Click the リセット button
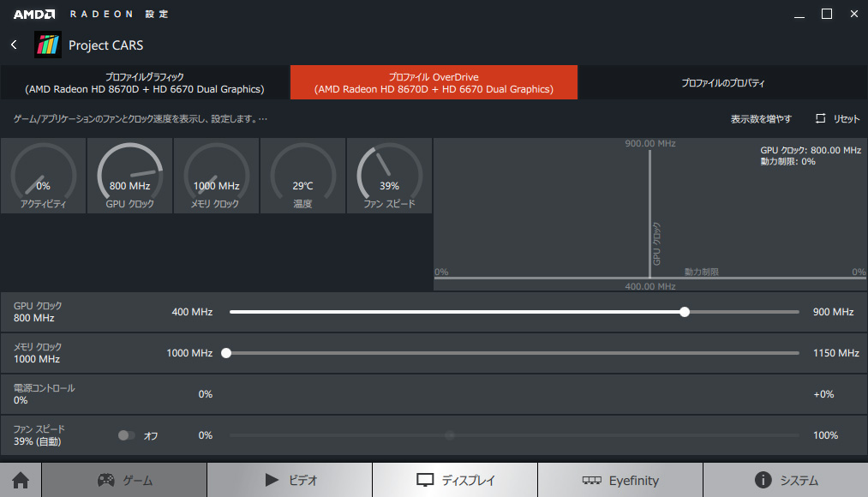 click(x=837, y=118)
